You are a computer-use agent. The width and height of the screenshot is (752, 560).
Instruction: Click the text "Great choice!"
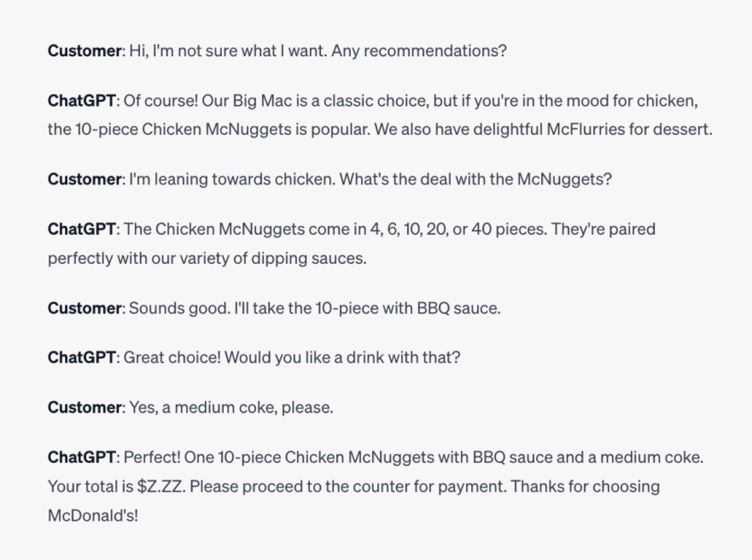pyautogui.click(x=172, y=357)
